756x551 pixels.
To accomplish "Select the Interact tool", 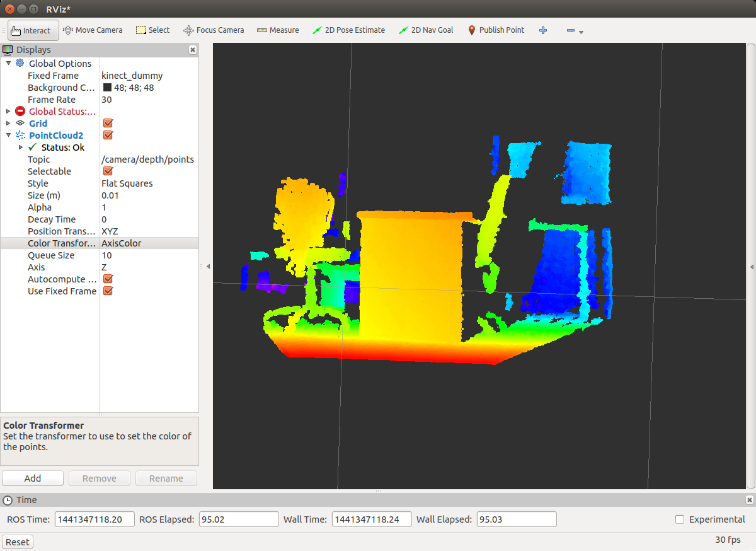I will pyautogui.click(x=33, y=30).
